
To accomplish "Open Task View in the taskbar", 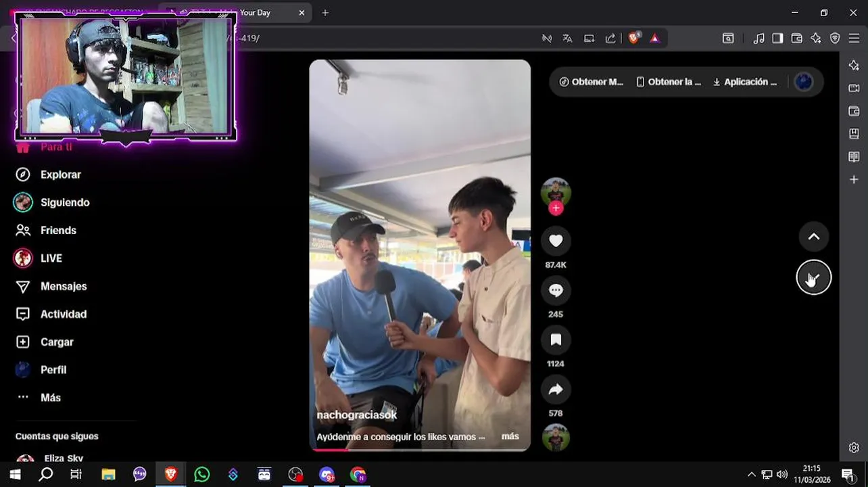I will click(76, 475).
